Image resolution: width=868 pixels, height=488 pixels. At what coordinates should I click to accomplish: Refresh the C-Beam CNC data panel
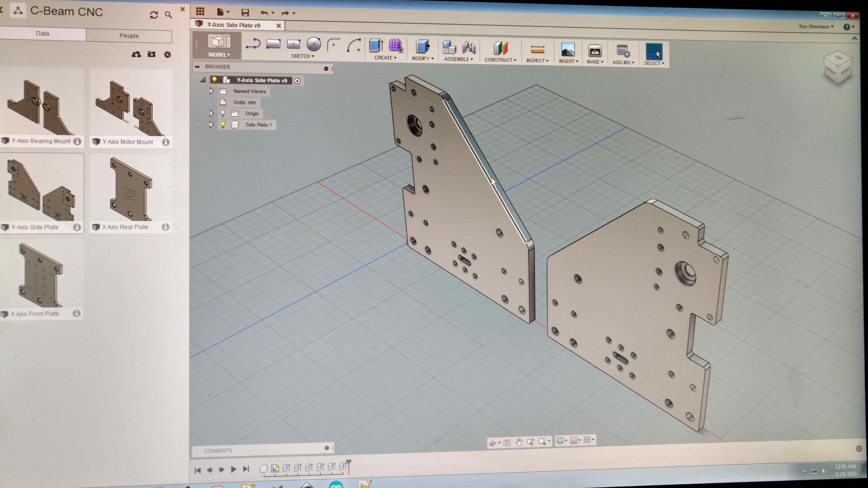pos(154,15)
